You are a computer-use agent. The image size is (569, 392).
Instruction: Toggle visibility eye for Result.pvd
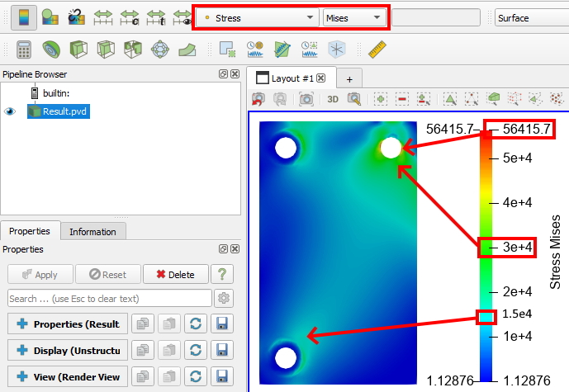10,111
